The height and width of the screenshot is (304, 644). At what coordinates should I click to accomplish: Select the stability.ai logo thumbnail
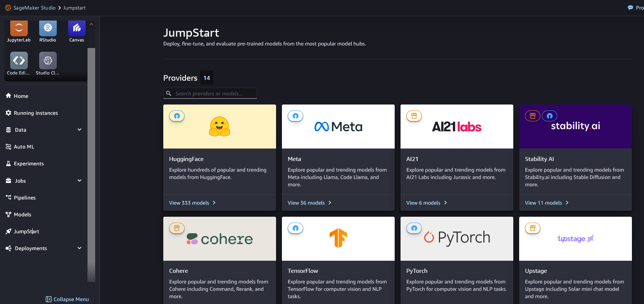click(x=576, y=127)
